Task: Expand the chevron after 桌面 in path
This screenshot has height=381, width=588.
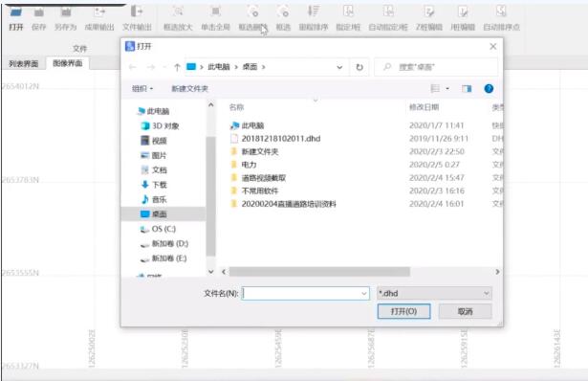Action: click(x=263, y=67)
